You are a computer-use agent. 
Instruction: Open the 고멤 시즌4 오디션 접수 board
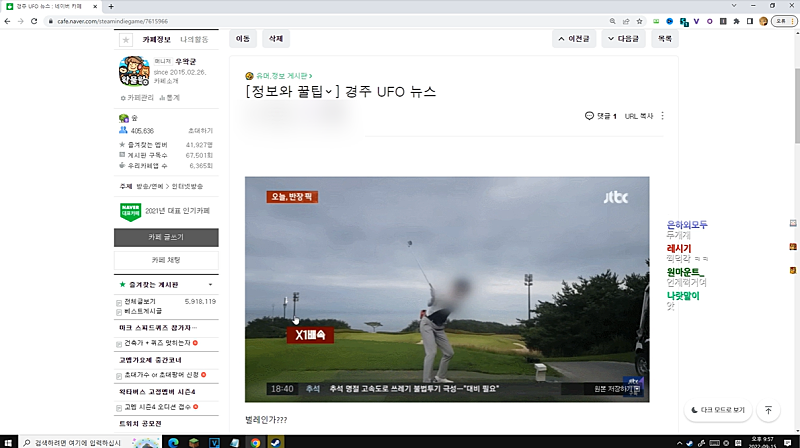click(157, 407)
